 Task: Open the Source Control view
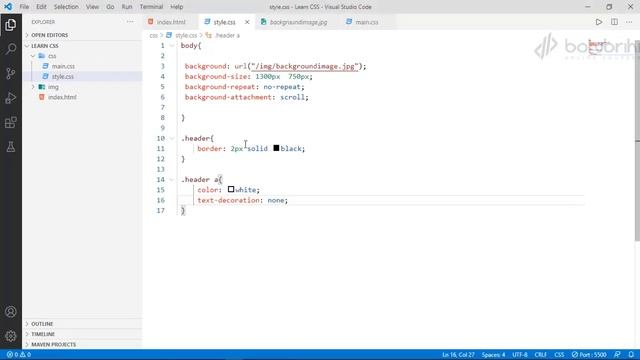pos(11,73)
